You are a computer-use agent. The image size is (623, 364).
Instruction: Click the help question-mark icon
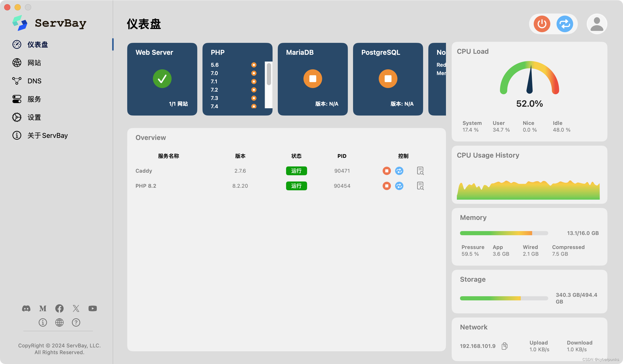pyautogui.click(x=76, y=322)
